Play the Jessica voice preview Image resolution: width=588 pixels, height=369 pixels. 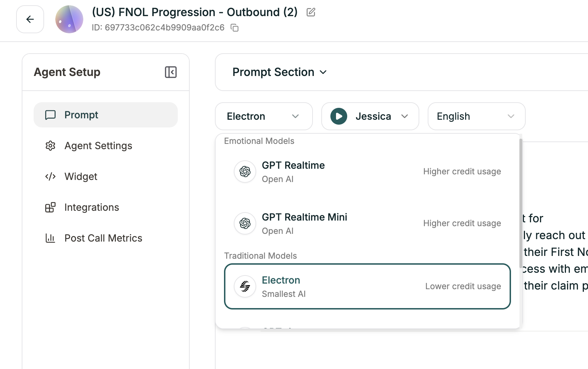(x=338, y=116)
